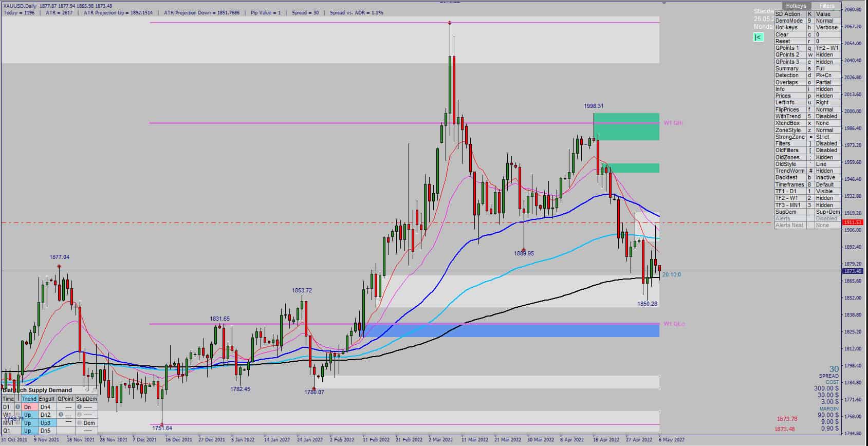Click the green collapse-panel arrow icon
Image resolution: width=868 pixels, height=446 pixels.
click(x=759, y=37)
